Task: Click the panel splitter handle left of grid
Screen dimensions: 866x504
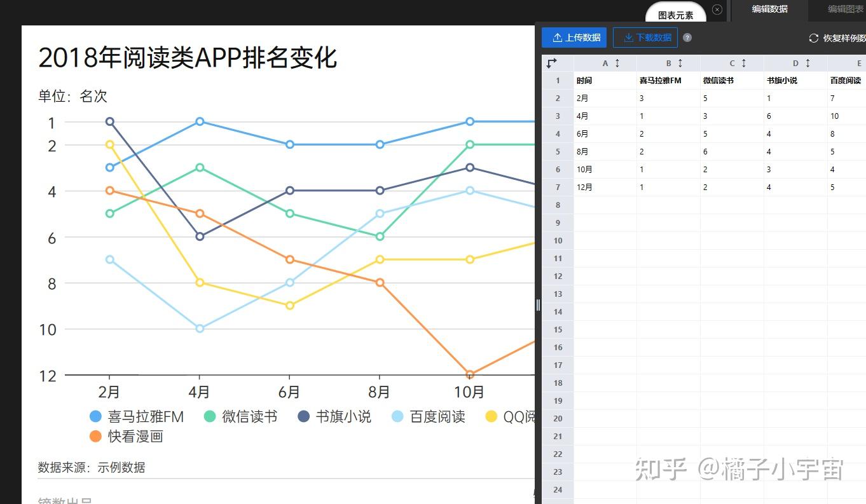Action: coord(538,305)
